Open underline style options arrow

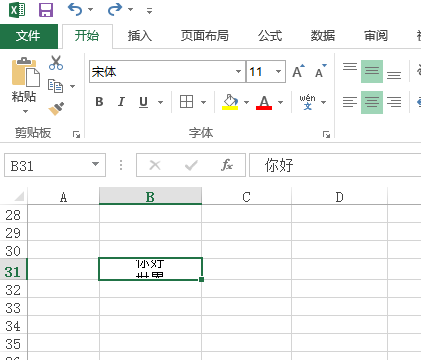(160, 102)
